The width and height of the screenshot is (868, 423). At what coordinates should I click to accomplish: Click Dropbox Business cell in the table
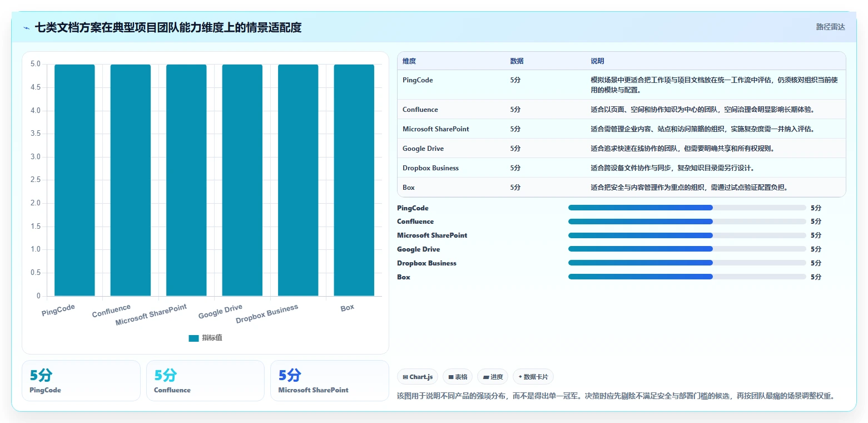point(430,168)
